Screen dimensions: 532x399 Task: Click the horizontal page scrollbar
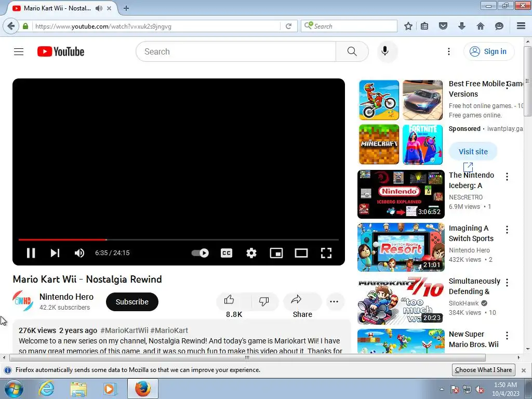click(247, 357)
